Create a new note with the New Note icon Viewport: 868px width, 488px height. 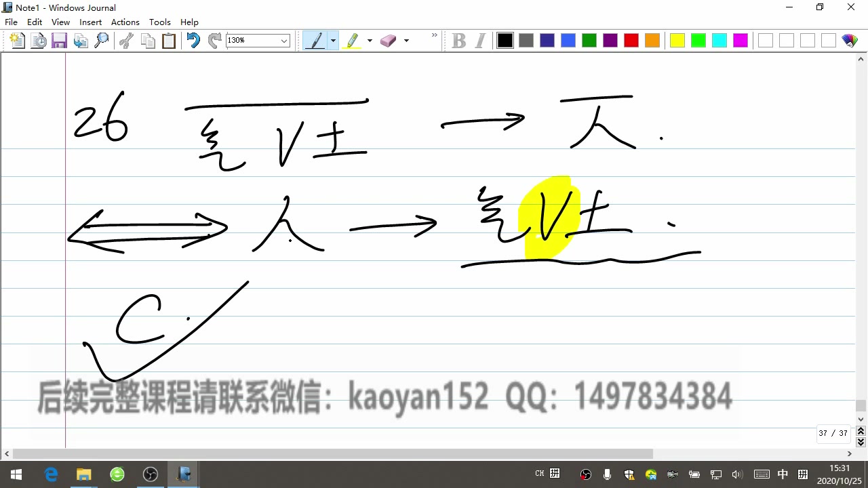pyautogui.click(x=18, y=41)
